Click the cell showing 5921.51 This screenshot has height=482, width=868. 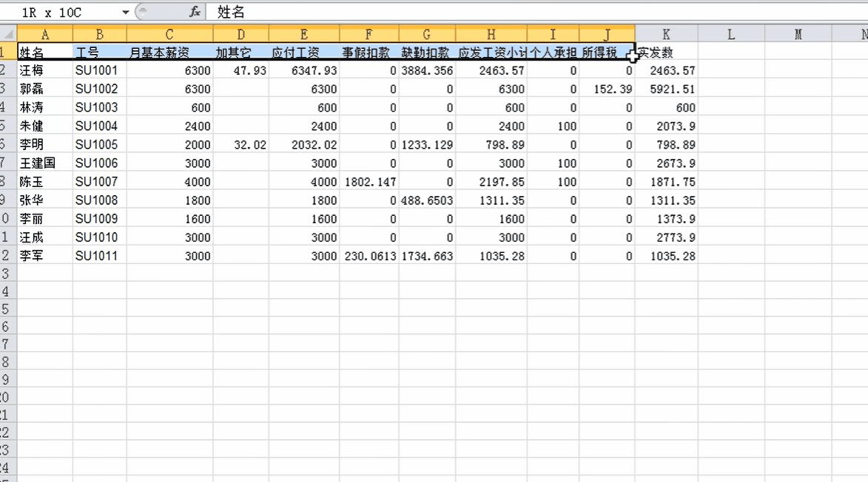click(666, 89)
